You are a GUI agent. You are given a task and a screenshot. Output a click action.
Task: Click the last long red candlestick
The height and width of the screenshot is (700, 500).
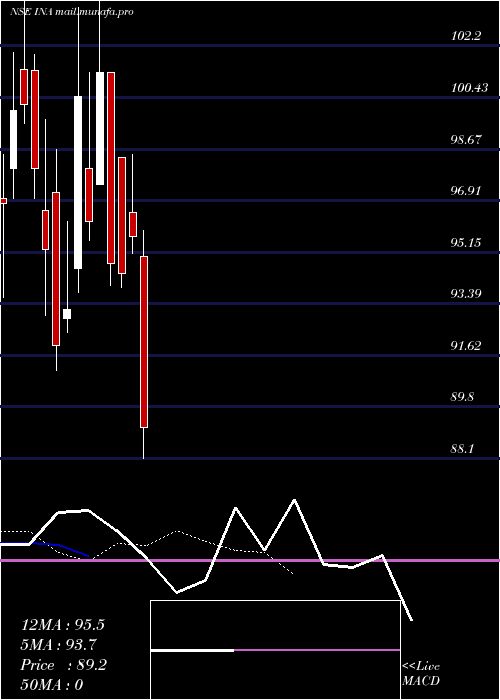[144, 342]
